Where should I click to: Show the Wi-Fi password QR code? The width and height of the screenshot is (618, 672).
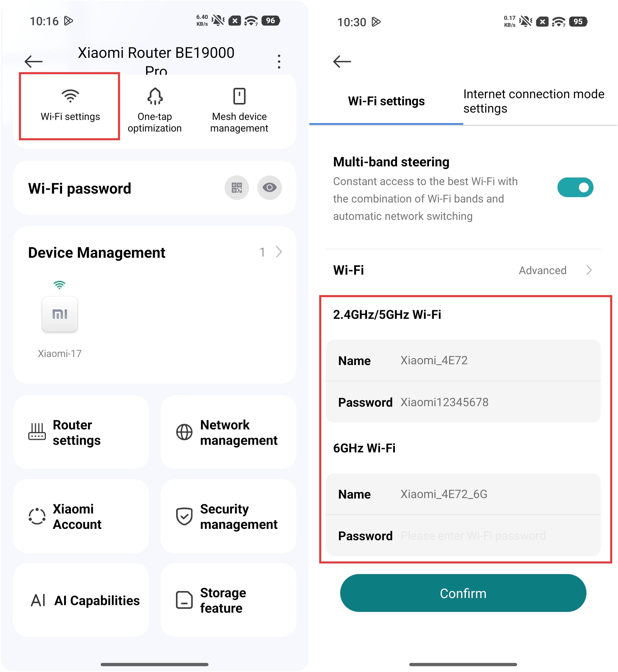click(x=236, y=188)
